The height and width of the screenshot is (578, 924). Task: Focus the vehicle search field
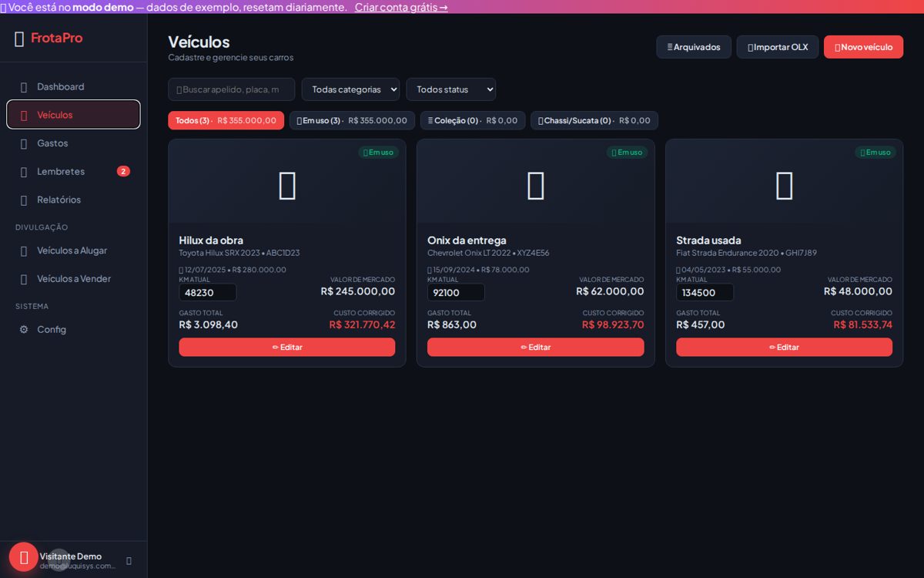tap(232, 89)
